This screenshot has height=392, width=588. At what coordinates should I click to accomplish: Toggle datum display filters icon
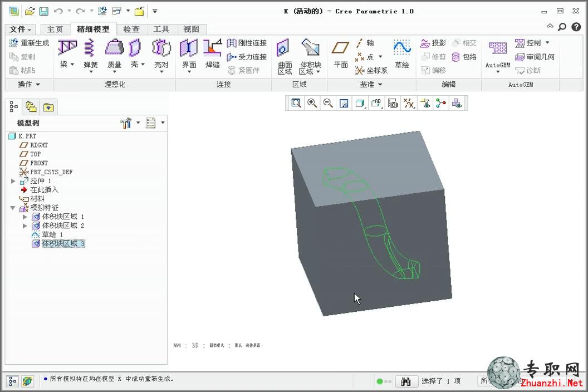[409, 103]
